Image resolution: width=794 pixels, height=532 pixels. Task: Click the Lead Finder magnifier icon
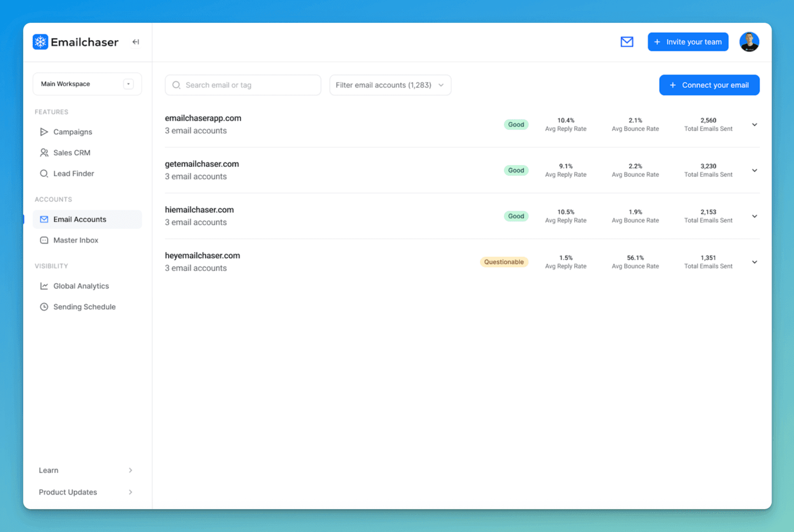coord(44,173)
